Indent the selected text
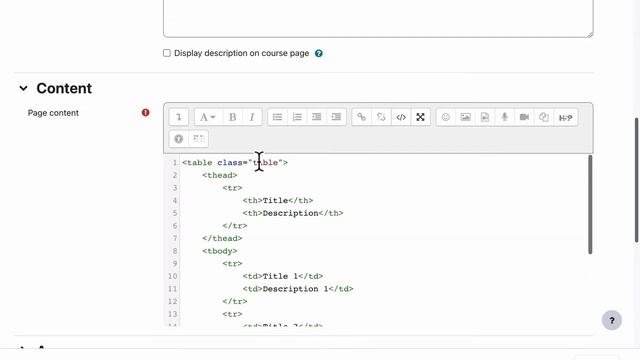 (x=336, y=117)
